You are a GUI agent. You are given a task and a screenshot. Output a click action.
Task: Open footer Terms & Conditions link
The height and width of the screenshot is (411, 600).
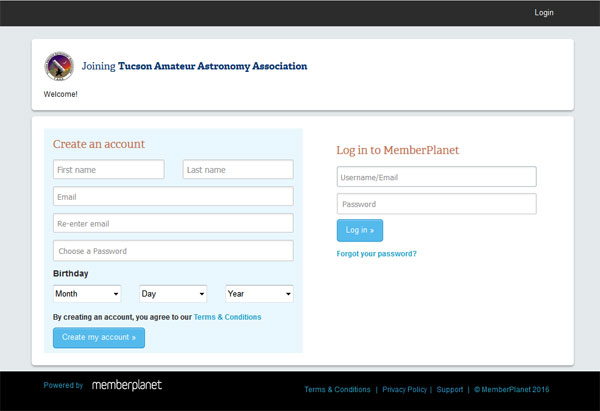coord(338,390)
